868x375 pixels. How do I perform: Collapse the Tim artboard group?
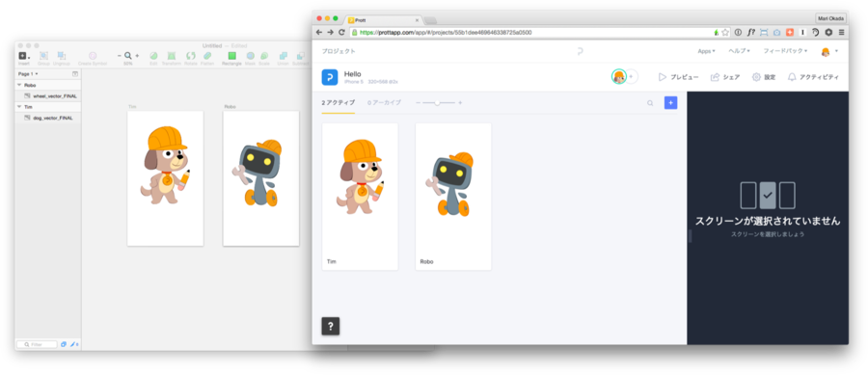pos(19,107)
